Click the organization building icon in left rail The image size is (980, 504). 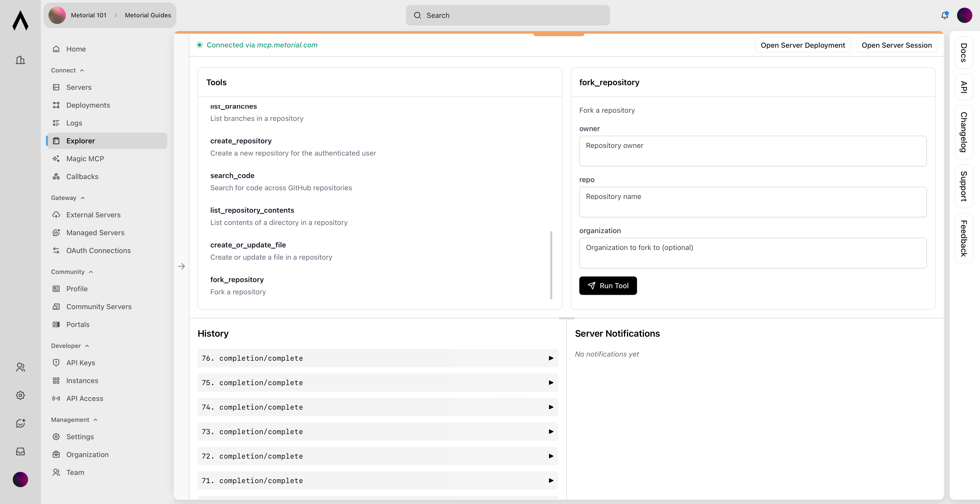[20, 60]
